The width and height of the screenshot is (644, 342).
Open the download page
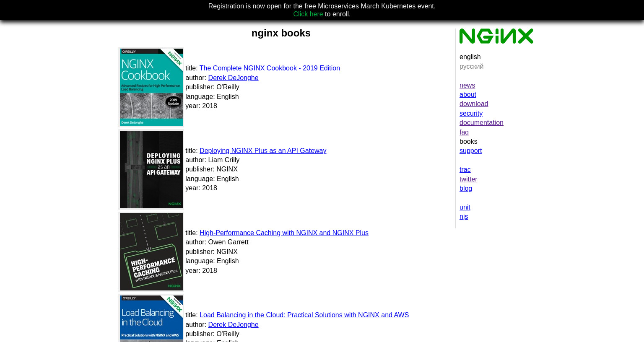(474, 104)
